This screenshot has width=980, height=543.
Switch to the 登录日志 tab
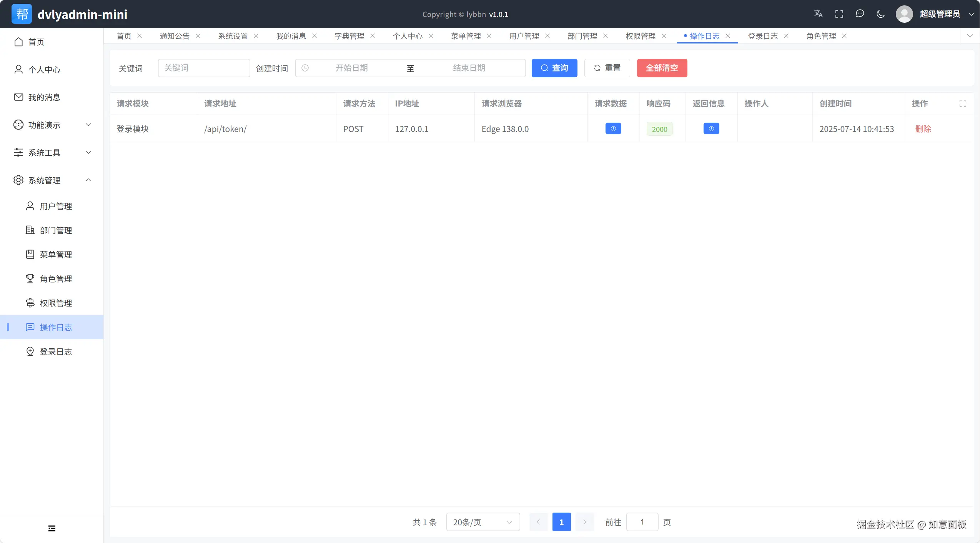point(762,36)
